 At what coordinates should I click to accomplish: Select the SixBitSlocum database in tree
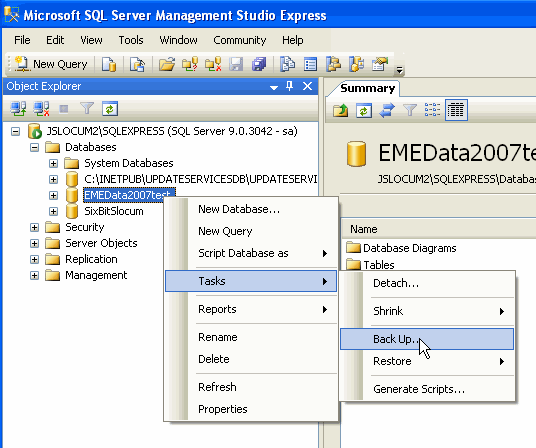click(114, 211)
